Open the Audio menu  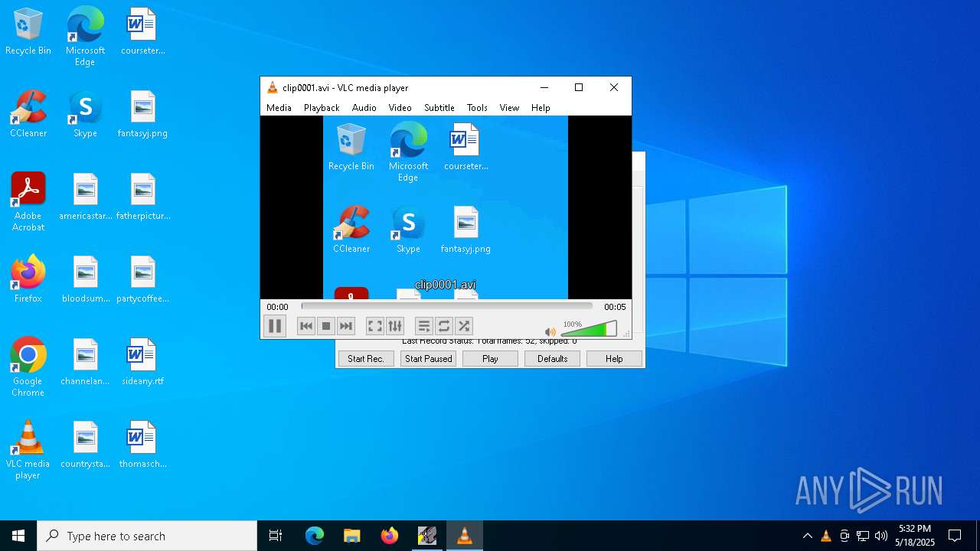click(364, 108)
